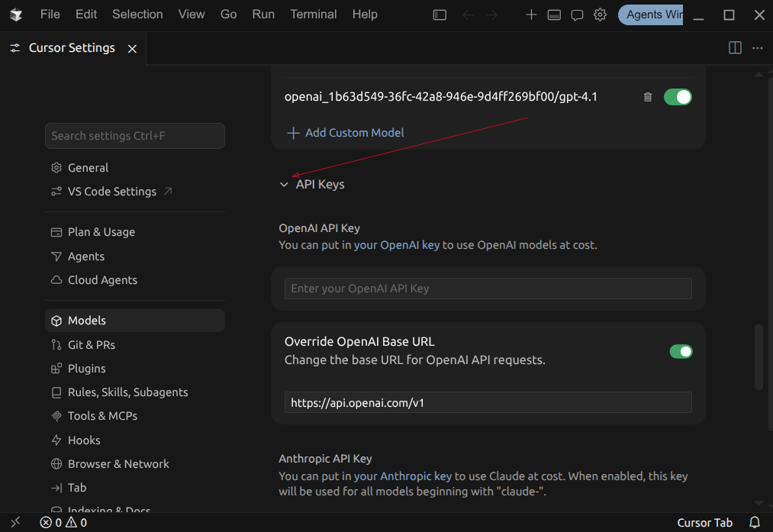The height and width of the screenshot is (532, 773).
Task: Click the lightning icon beside Hooks
Action: click(56, 440)
